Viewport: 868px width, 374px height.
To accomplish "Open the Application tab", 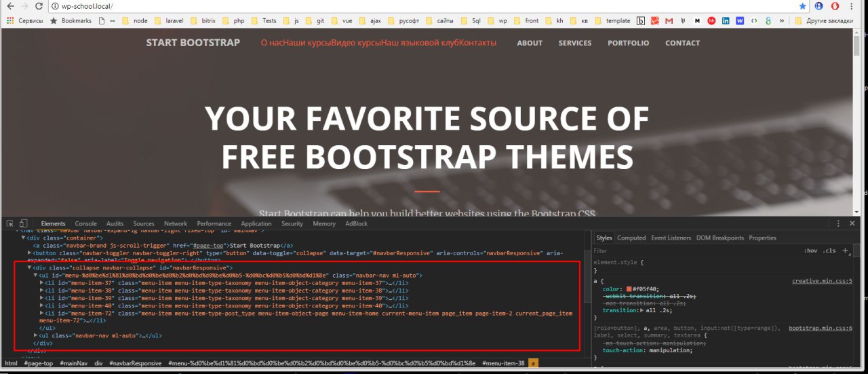I will tap(256, 223).
